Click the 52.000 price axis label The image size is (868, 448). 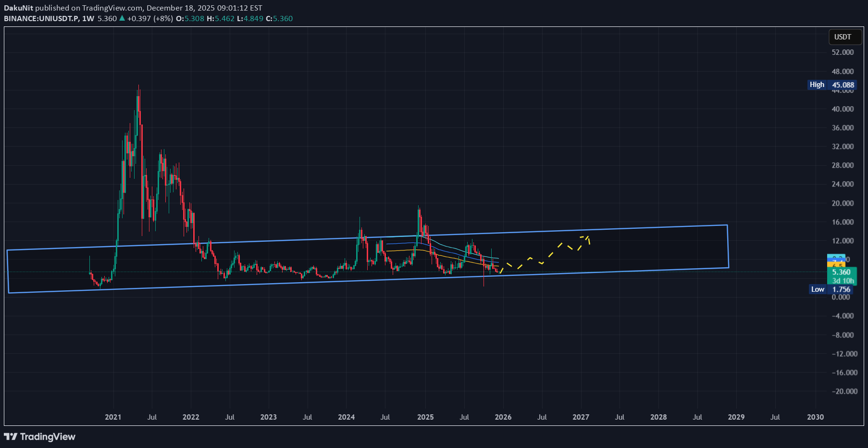click(x=843, y=52)
